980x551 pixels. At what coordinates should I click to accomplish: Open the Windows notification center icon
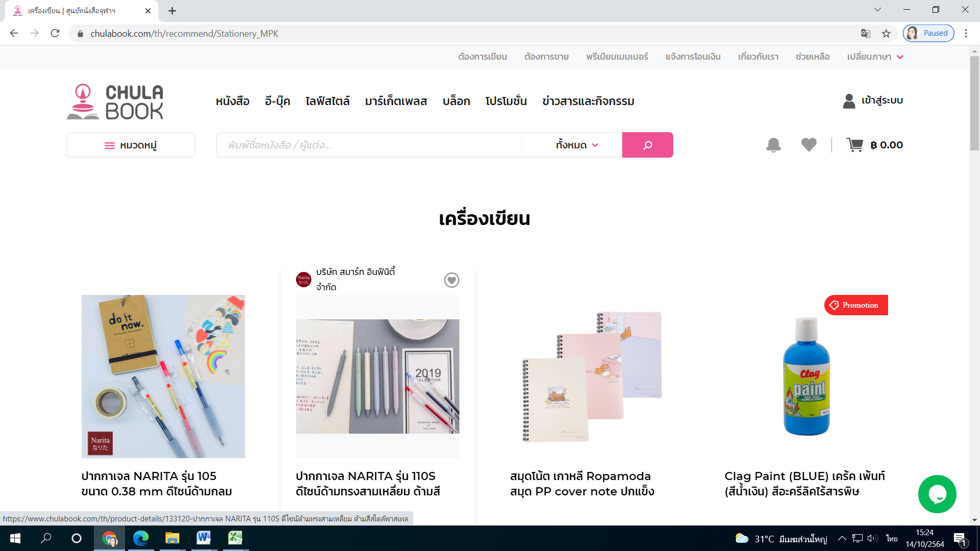(x=960, y=539)
